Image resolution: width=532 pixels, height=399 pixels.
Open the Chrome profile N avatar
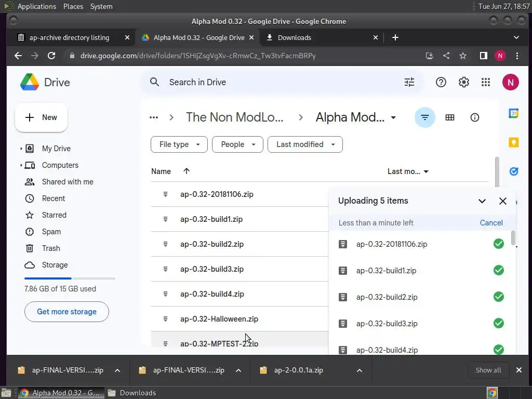click(500, 56)
